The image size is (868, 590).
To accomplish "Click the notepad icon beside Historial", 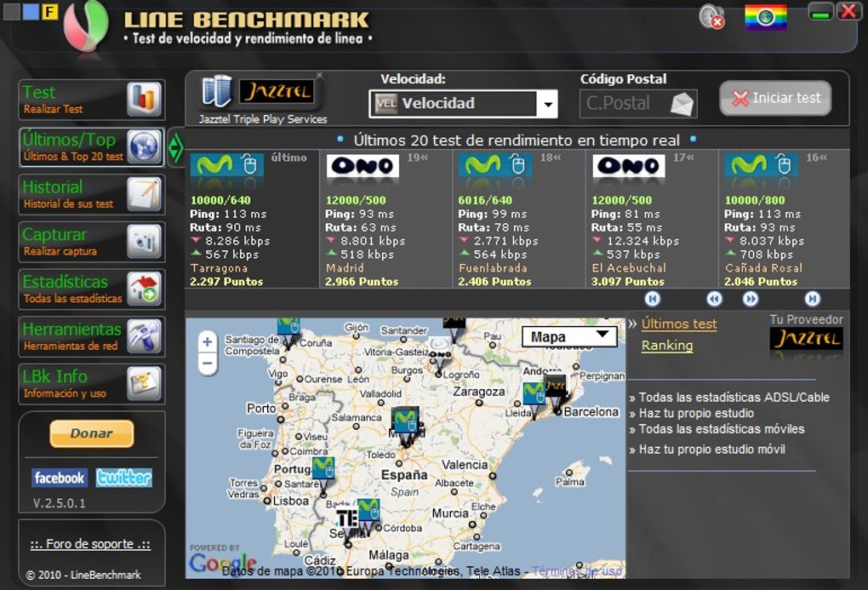I will [144, 194].
